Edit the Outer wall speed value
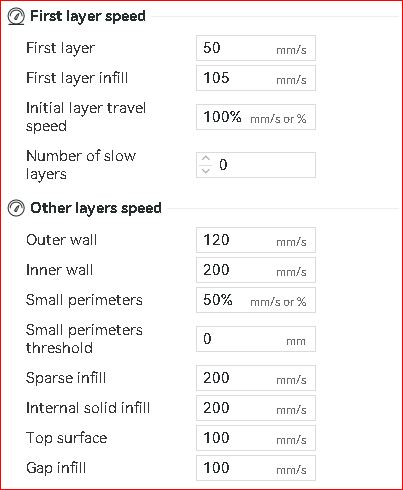 pos(256,240)
